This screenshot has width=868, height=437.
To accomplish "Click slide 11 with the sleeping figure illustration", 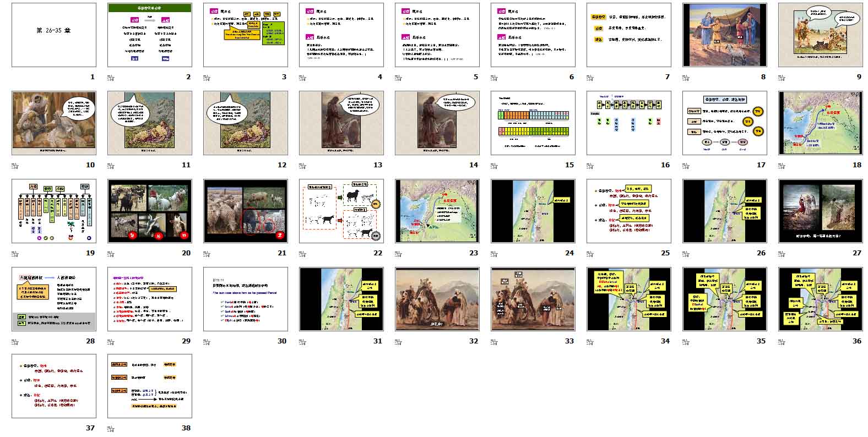I will 149,123.
